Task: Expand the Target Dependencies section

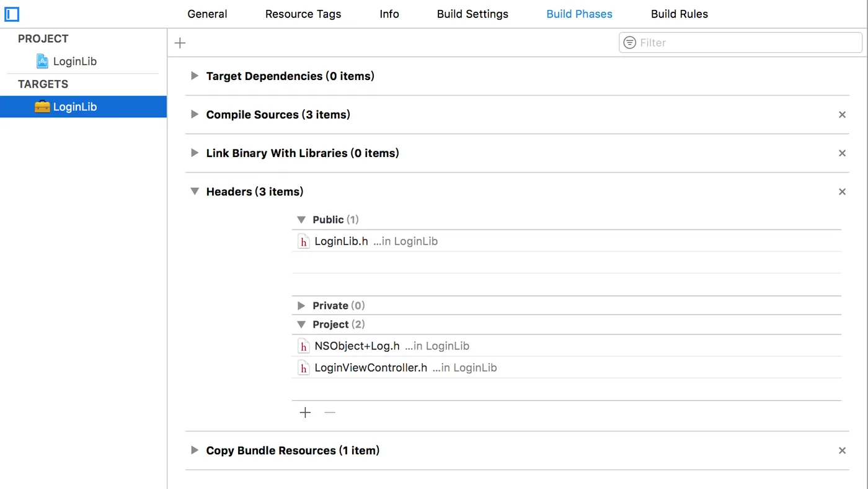Action: click(x=195, y=76)
